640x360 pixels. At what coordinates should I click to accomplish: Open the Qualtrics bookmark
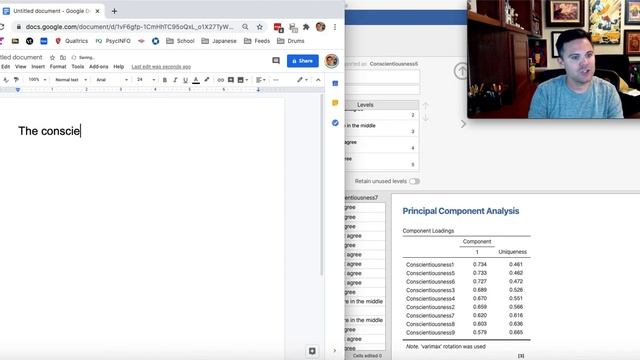coord(71,41)
